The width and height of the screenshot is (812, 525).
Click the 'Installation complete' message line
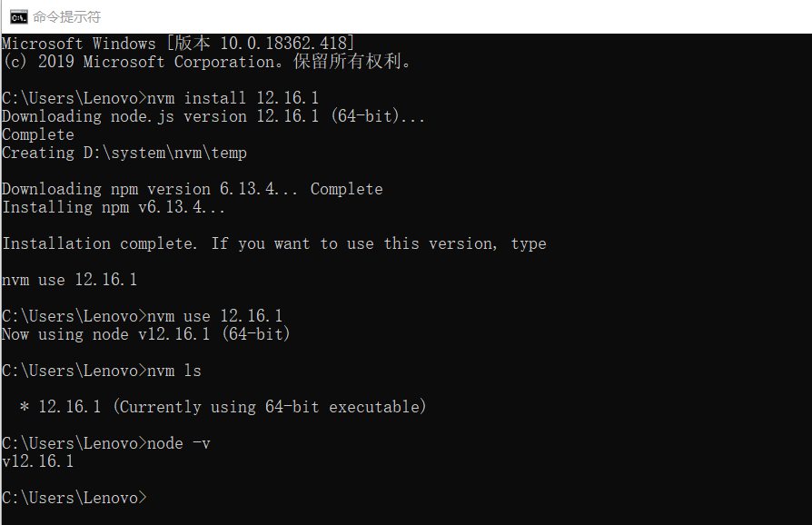[274, 243]
